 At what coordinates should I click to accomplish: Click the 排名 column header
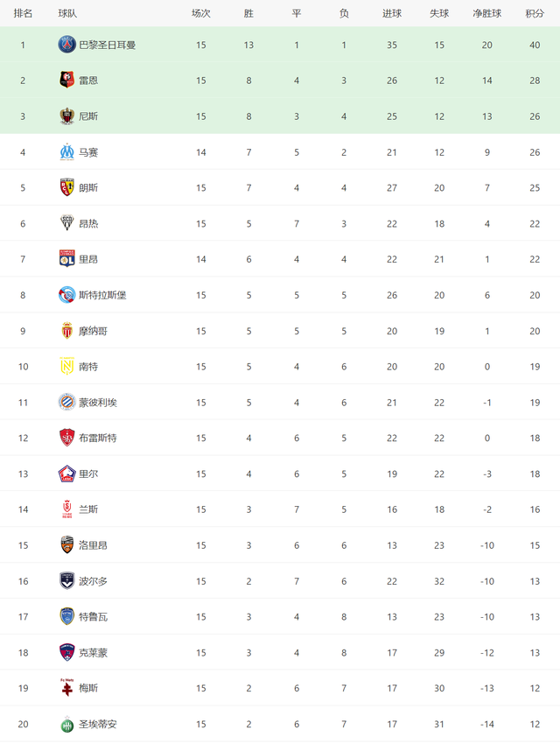pyautogui.click(x=23, y=14)
